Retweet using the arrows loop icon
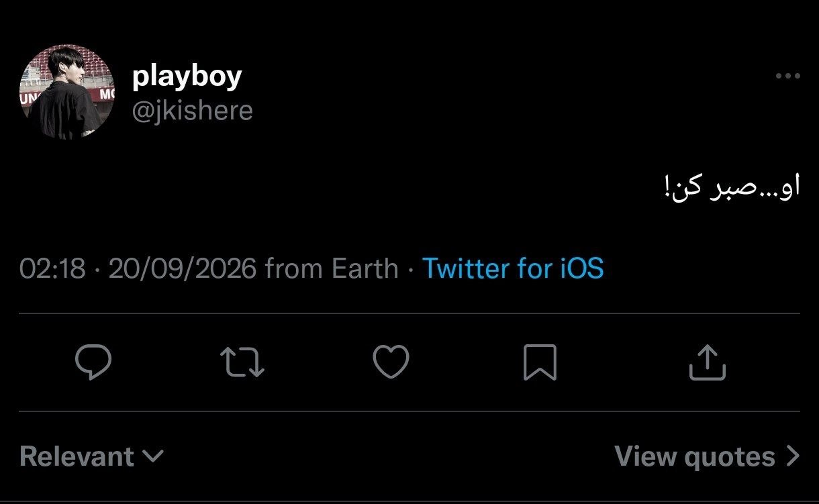The width and height of the screenshot is (819, 504). (x=242, y=362)
